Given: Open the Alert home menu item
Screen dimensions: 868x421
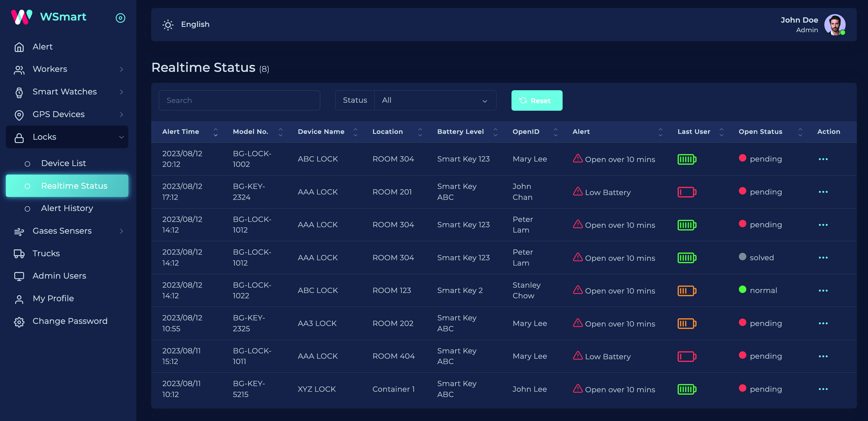Looking at the screenshot, I should [x=67, y=47].
